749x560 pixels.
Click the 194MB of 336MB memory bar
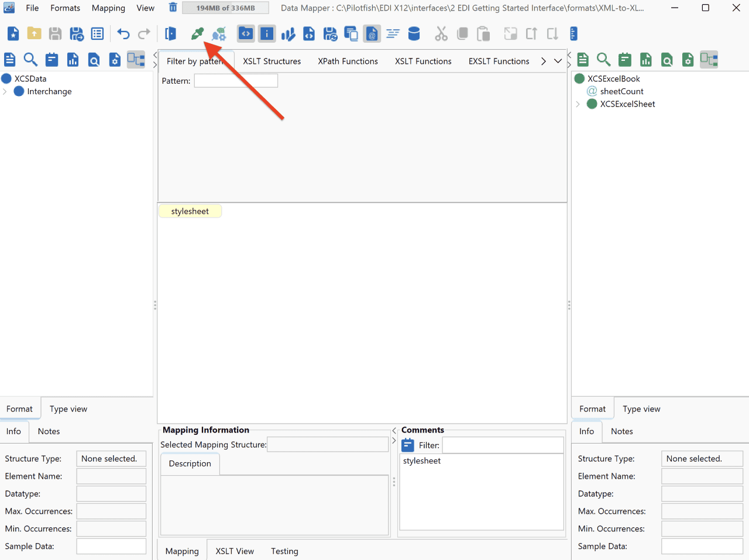[x=226, y=8]
